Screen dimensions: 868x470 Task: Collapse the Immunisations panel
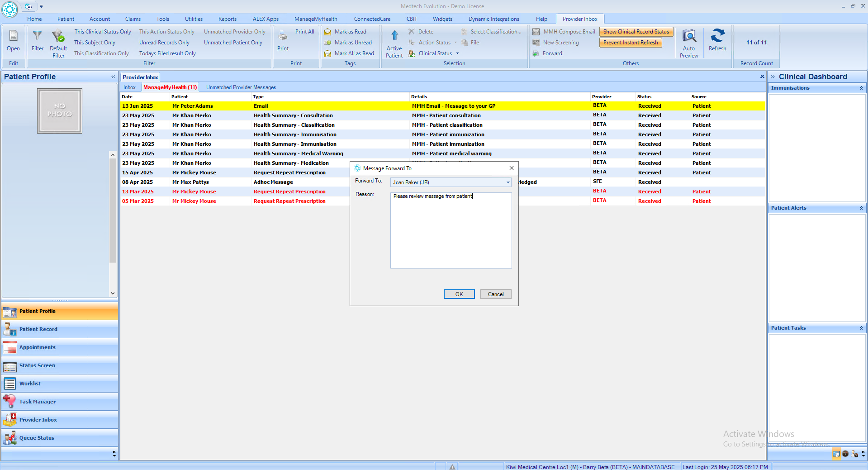(x=861, y=88)
